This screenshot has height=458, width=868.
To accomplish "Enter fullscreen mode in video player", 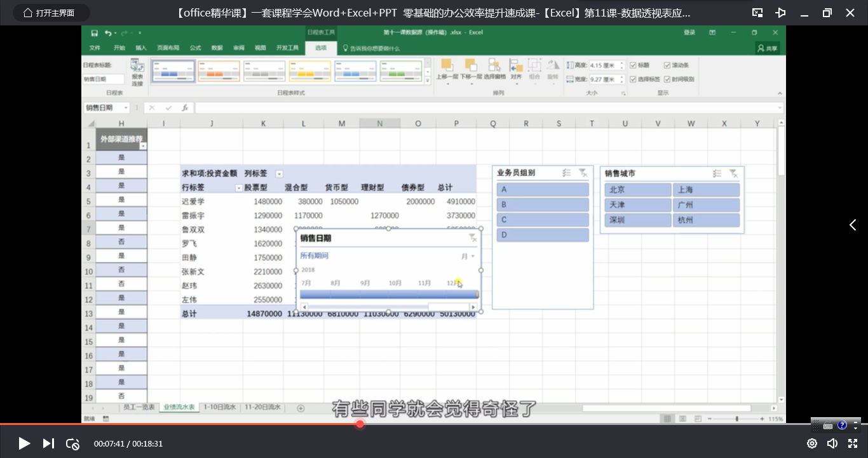I will [x=853, y=443].
